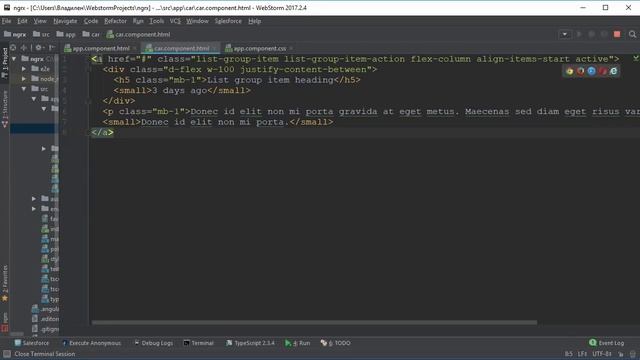Open the Project tool window tab

pos(5,63)
